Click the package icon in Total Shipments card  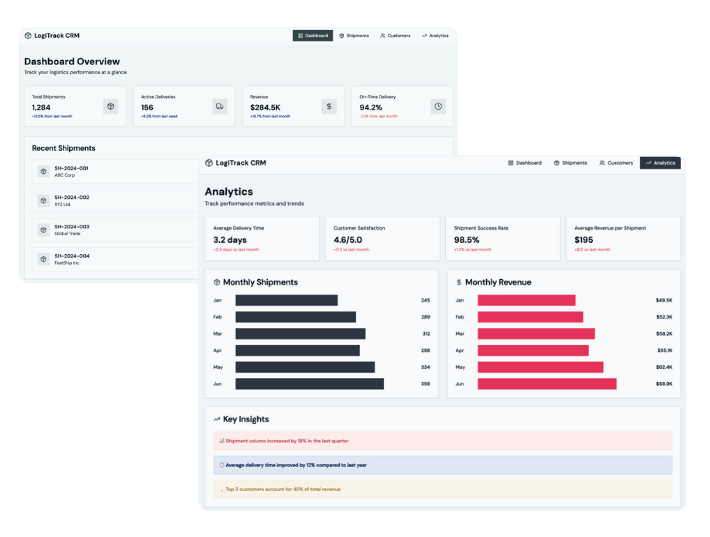110,106
